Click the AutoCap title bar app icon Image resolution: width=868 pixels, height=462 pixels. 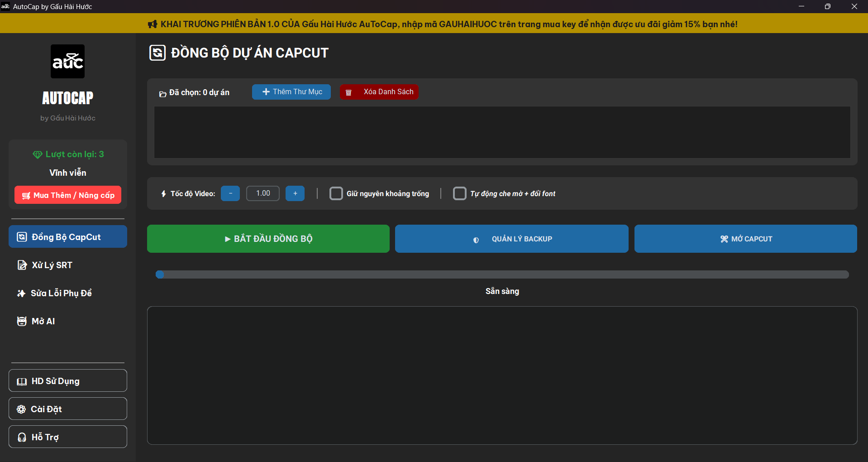(5, 6)
